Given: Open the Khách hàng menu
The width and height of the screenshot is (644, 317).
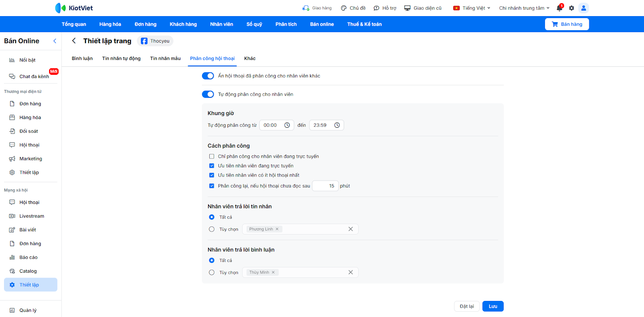Looking at the screenshot, I should (183, 24).
